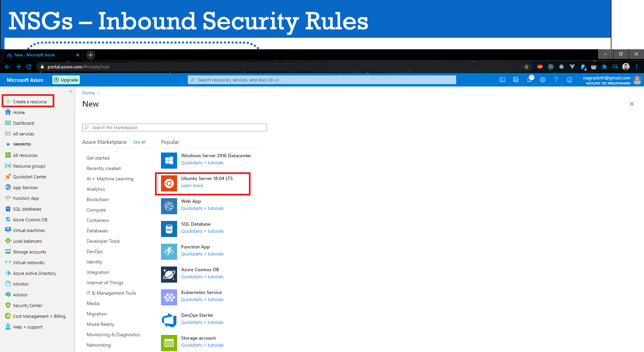Select the Recently created category
This screenshot has height=352, width=644.
[104, 168]
